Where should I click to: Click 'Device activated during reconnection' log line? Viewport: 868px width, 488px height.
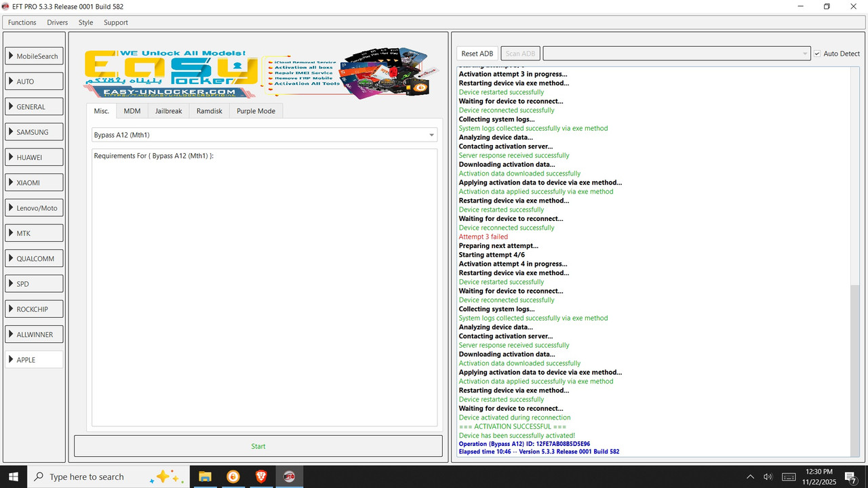click(x=515, y=418)
